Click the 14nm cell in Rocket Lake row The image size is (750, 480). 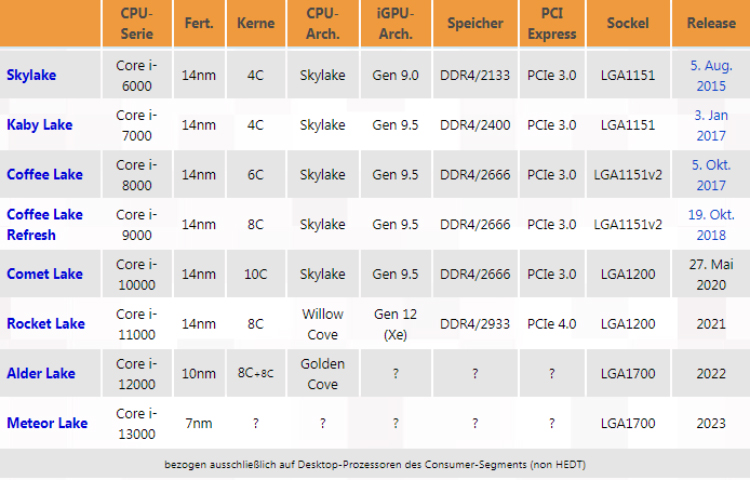point(199,324)
